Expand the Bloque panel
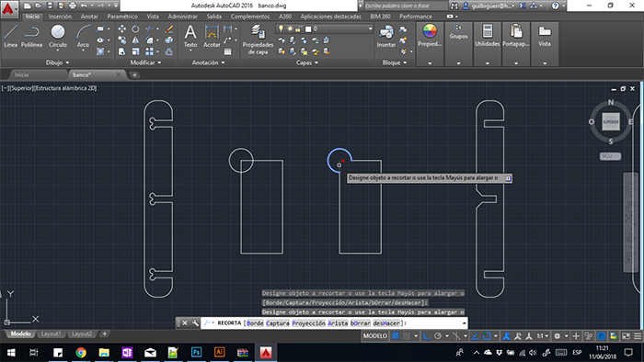Screen dimensions: 644x362 pyautogui.click(x=395, y=62)
